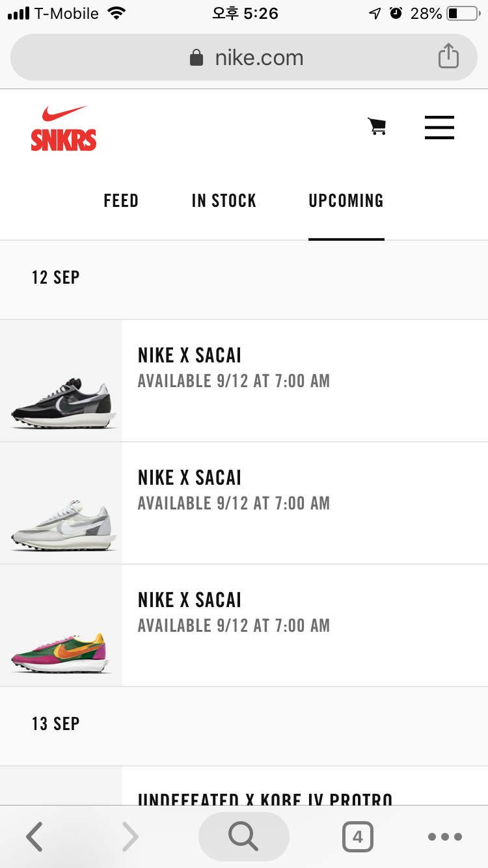Tap the Nike SNKRS logo

64,128
